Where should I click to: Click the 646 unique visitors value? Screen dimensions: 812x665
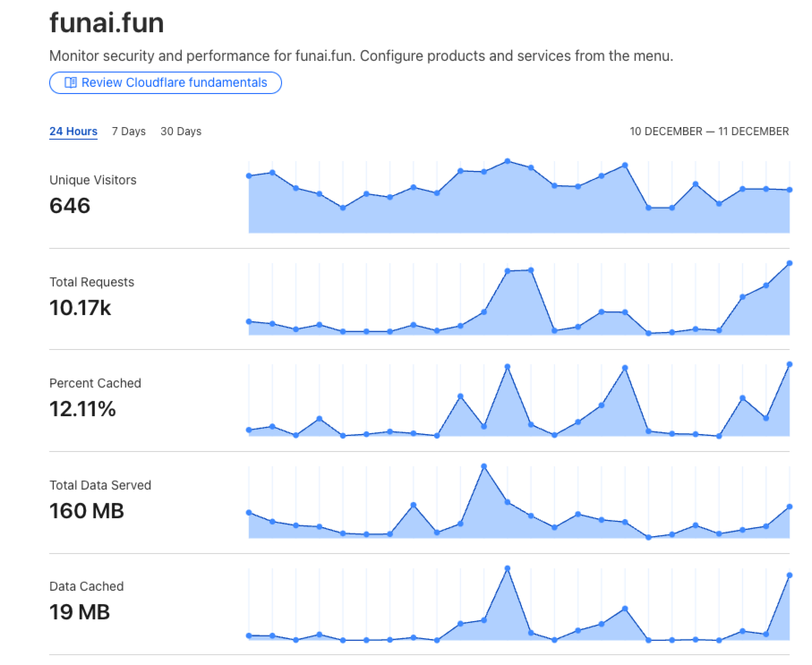[70, 206]
